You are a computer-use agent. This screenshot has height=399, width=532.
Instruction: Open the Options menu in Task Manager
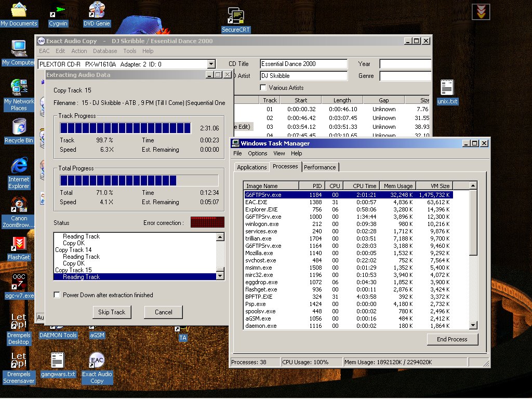[x=257, y=153]
